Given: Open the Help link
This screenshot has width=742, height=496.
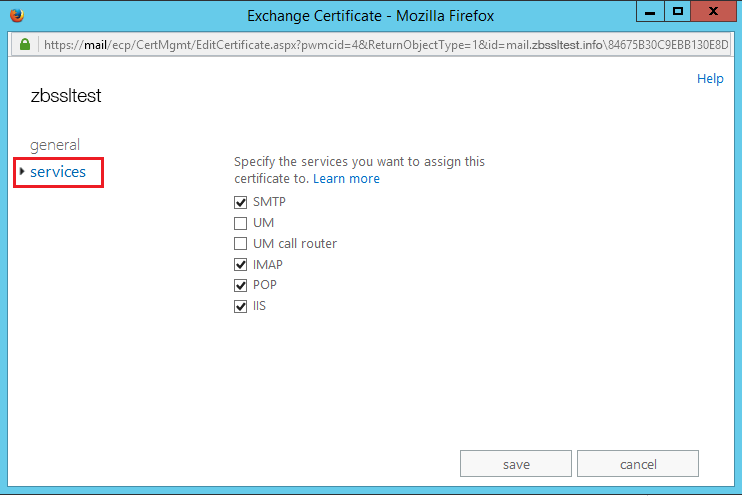Looking at the screenshot, I should coord(710,79).
